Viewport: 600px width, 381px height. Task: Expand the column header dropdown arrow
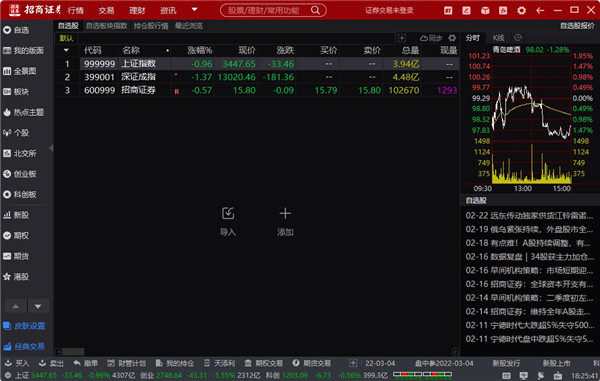pos(66,50)
